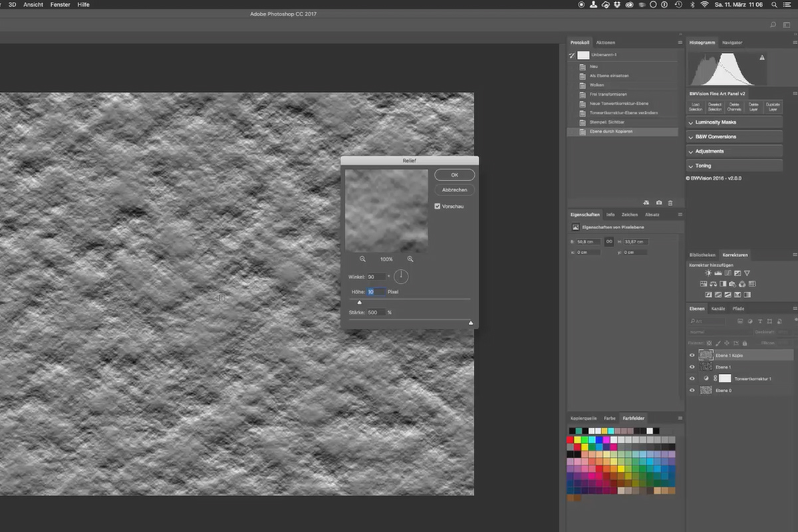Click the Winkel input field
Image resolution: width=798 pixels, height=532 pixels.
(x=376, y=276)
